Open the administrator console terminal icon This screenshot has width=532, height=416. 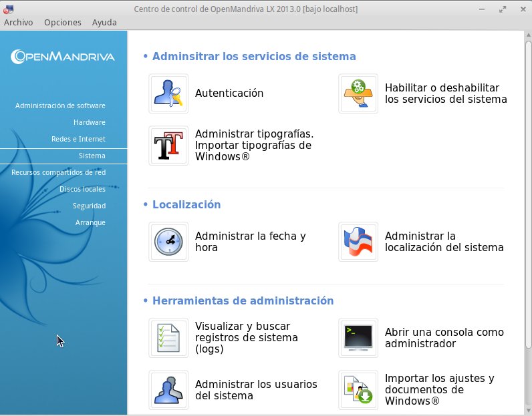coord(358,338)
